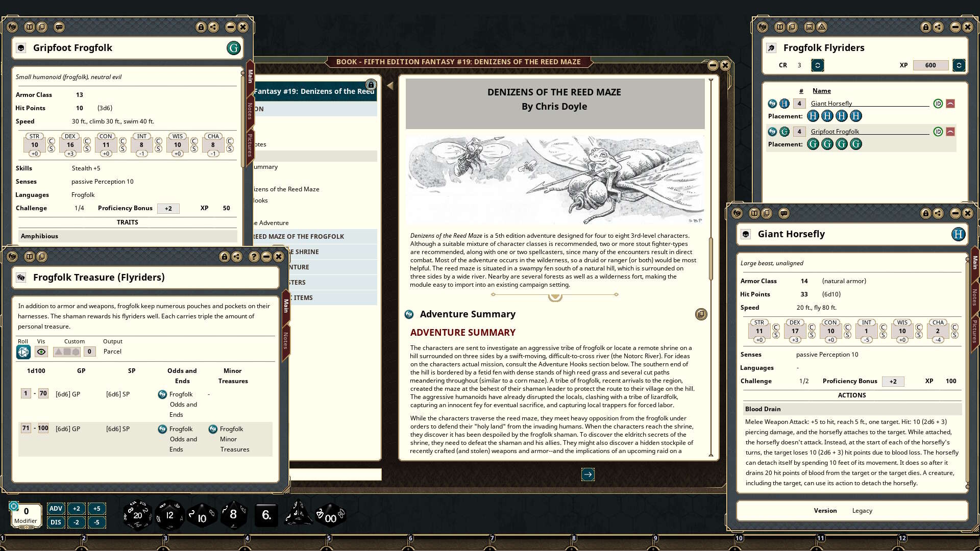Toggle ID visibility for Giant Horsefly
Screen dimensions: 980x551
[938, 103]
